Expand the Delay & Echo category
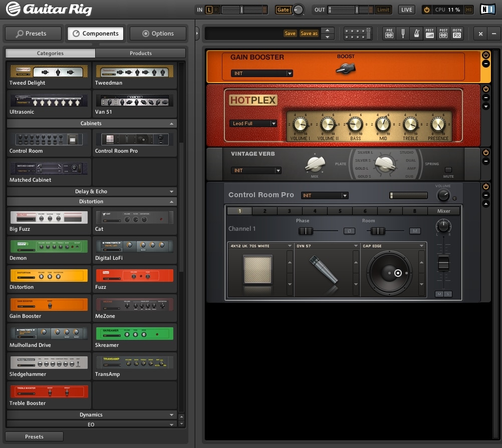 tap(92, 192)
